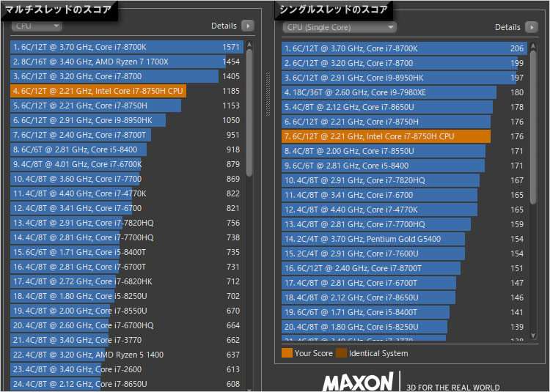The width and height of the screenshot is (550, 392).
Task: Select single-thread row Core i7-8700K score 206
Action: (404, 48)
